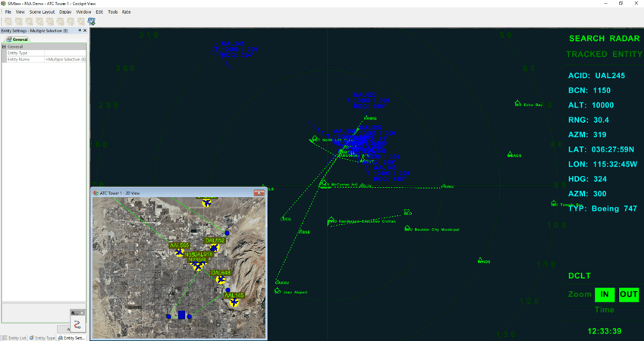Open the Tools menu
The height and width of the screenshot is (341, 644).
[112, 12]
